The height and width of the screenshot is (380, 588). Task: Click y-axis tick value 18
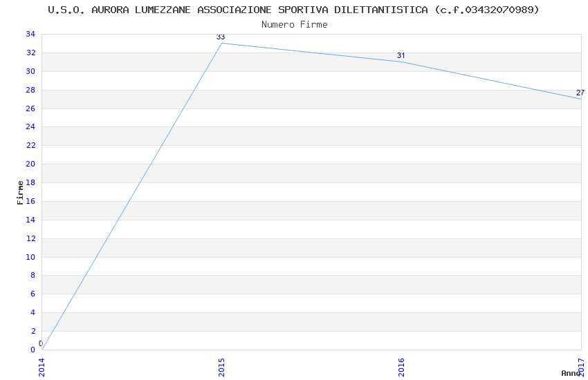coord(30,182)
